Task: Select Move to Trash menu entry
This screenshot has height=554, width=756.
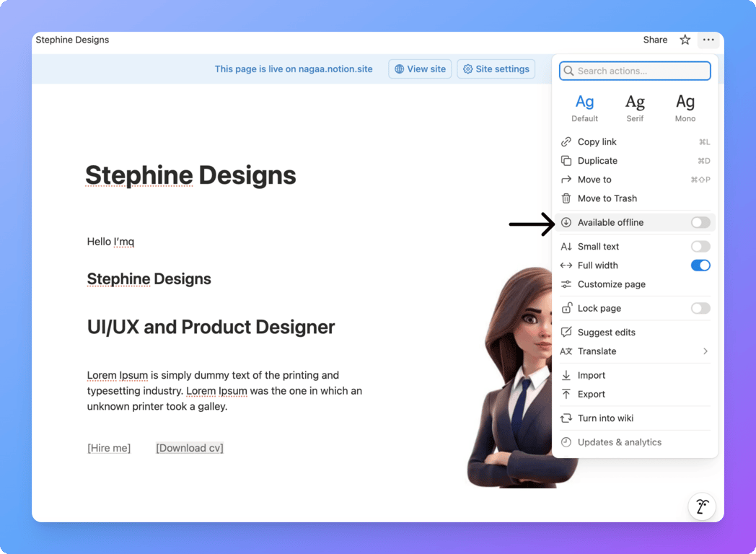Action: pyautogui.click(x=635, y=198)
